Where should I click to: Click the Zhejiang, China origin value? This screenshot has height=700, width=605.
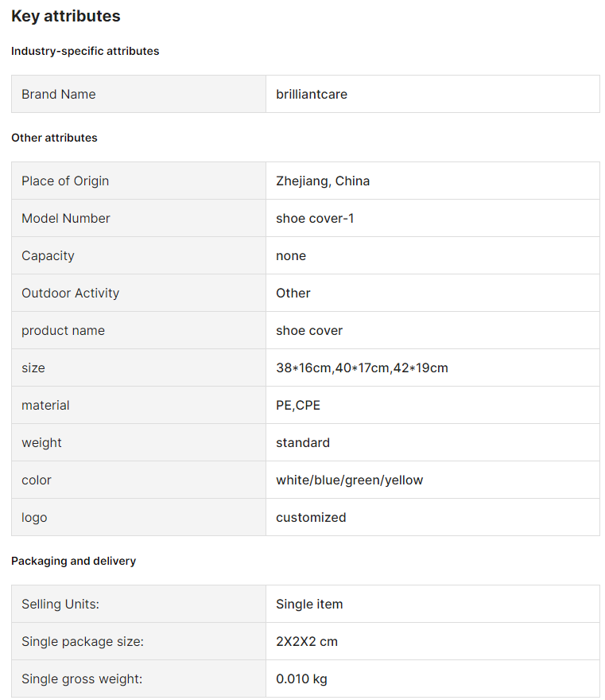point(323,181)
